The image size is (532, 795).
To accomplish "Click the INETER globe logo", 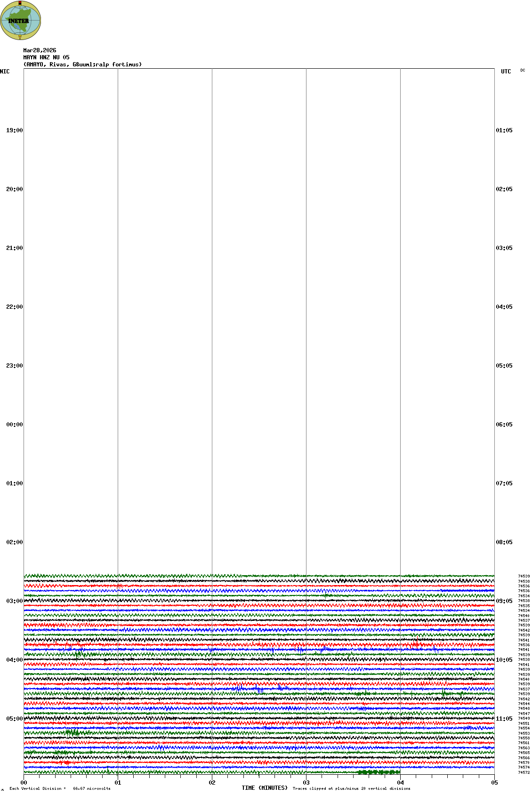I will click(21, 20).
